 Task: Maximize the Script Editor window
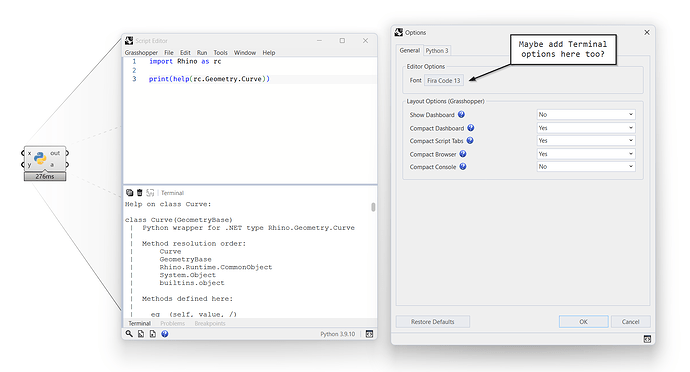click(342, 41)
